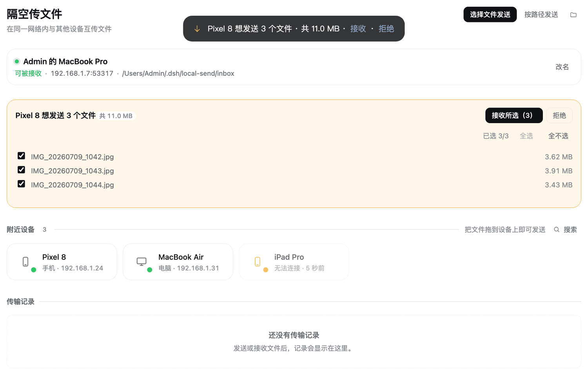Click the search magnifier icon
Viewport: 588px width, 375px height.
click(x=557, y=229)
